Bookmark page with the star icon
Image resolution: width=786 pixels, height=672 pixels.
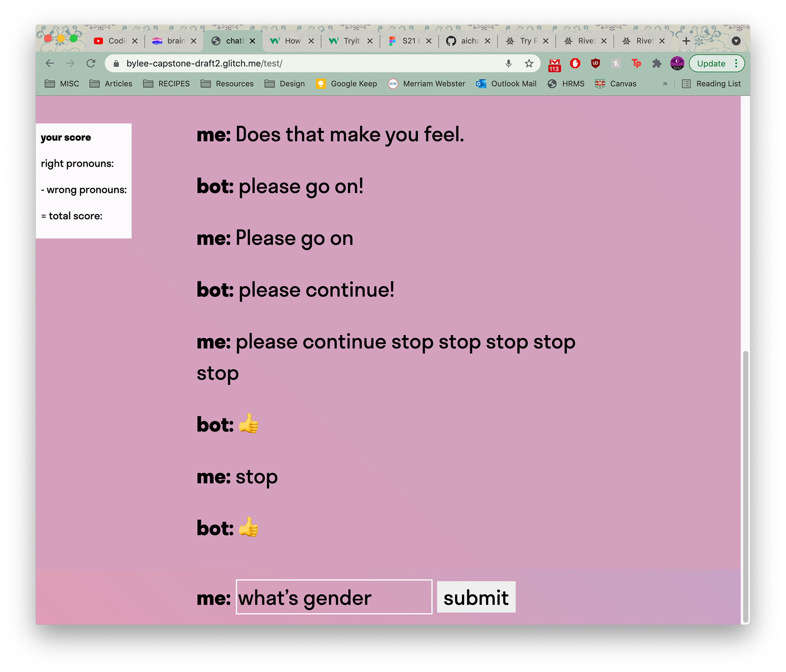click(x=529, y=63)
